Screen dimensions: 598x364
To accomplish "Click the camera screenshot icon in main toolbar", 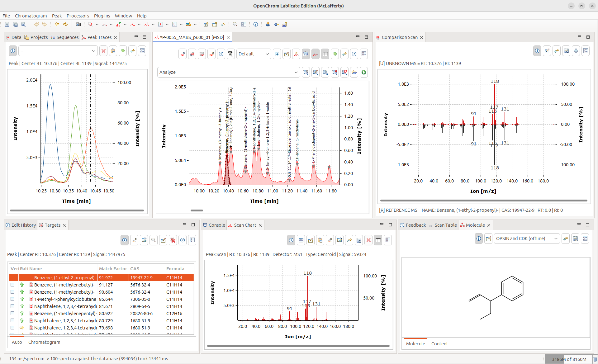I will coord(78,24).
